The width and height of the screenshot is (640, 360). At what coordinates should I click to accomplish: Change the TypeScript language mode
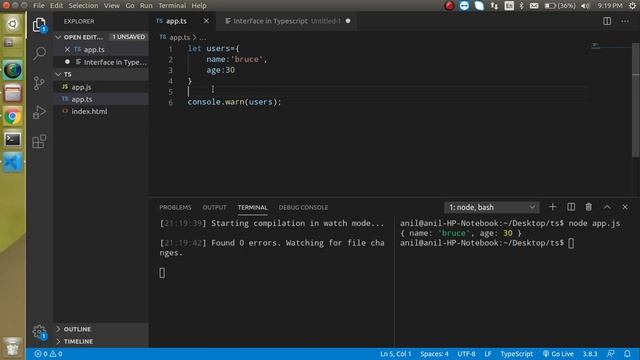516,354
